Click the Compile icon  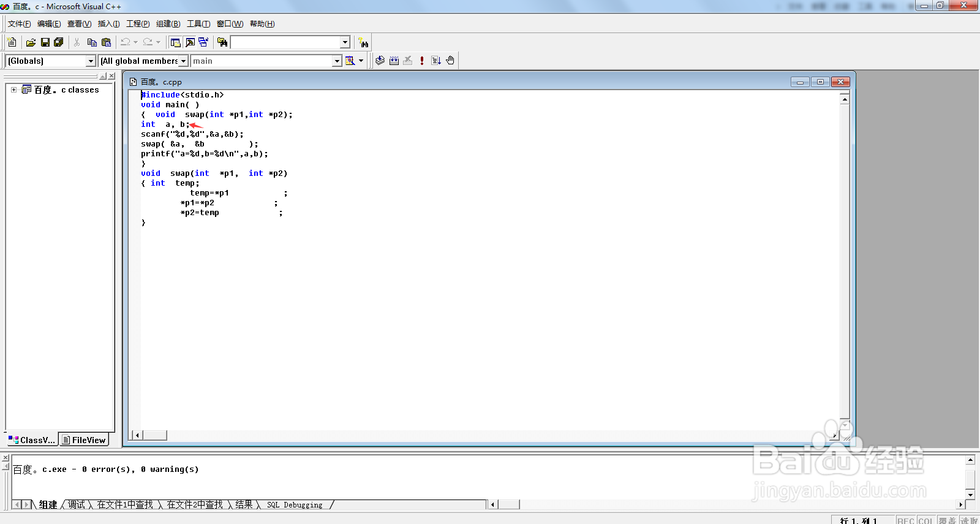(380, 61)
